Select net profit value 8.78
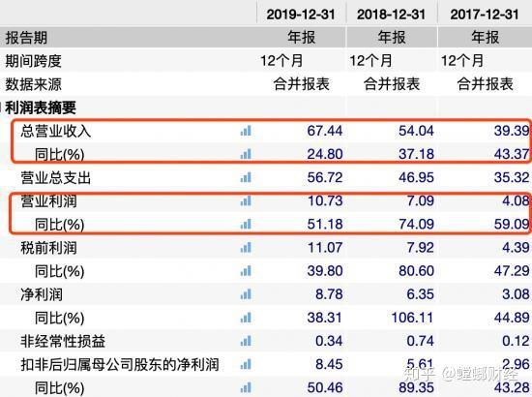Image resolution: width=532 pixels, height=397 pixels. (x=329, y=294)
